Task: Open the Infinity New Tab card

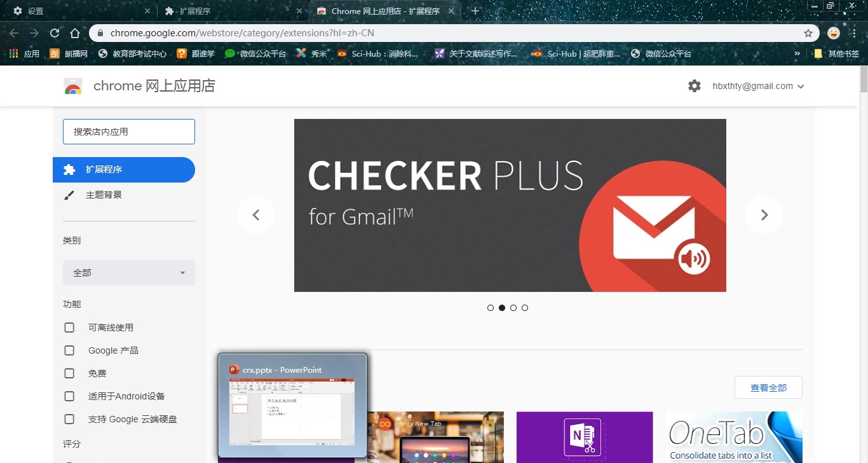Action: (435, 437)
